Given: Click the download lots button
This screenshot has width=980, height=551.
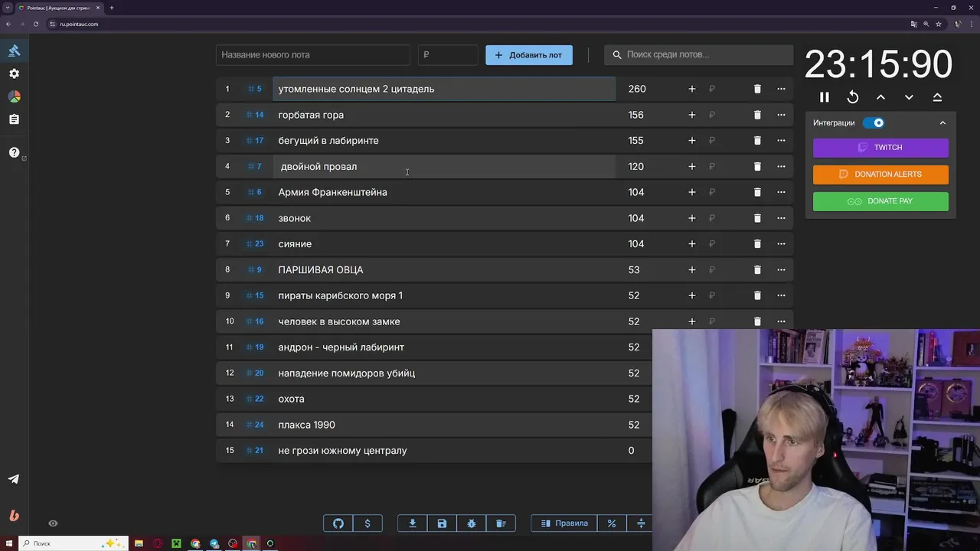Looking at the screenshot, I should 413,523.
